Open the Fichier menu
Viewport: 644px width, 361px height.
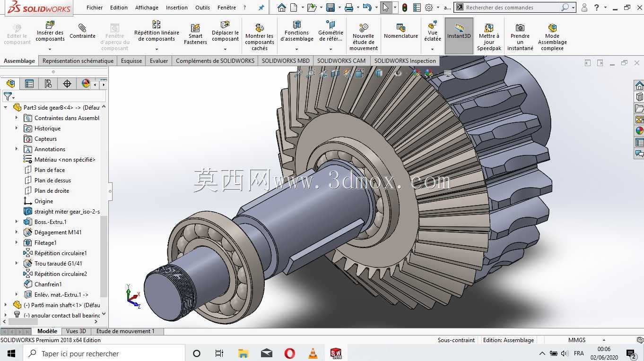[x=95, y=8]
